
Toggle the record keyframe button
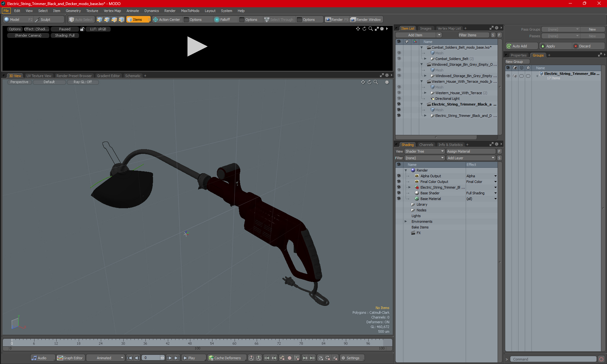(289, 358)
